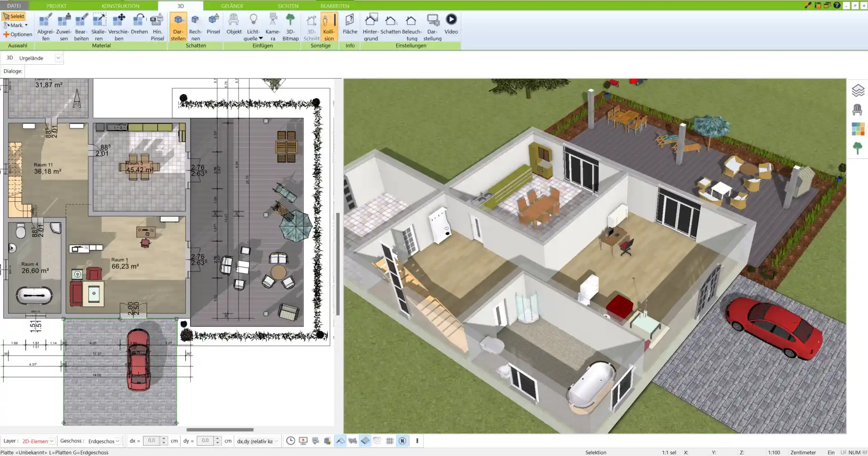Open the plants tree icon on sidebar
The image size is (868, 456).
coord(857,148)
